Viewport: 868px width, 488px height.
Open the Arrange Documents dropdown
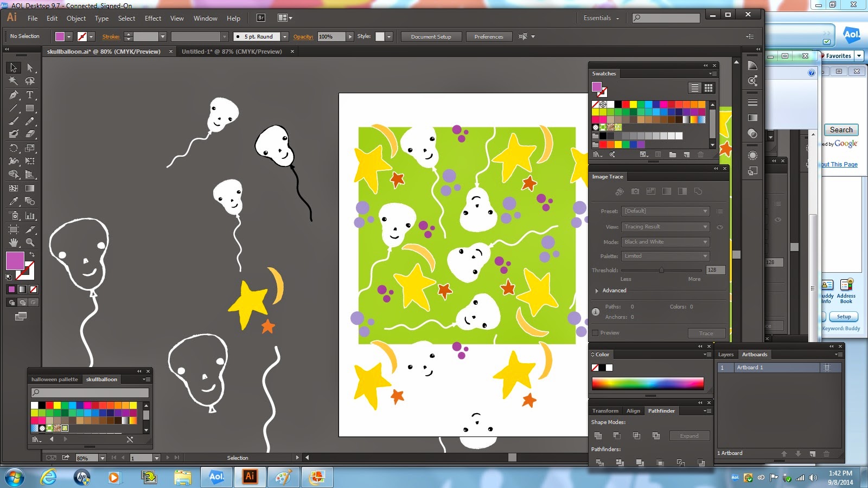[285, 18]
